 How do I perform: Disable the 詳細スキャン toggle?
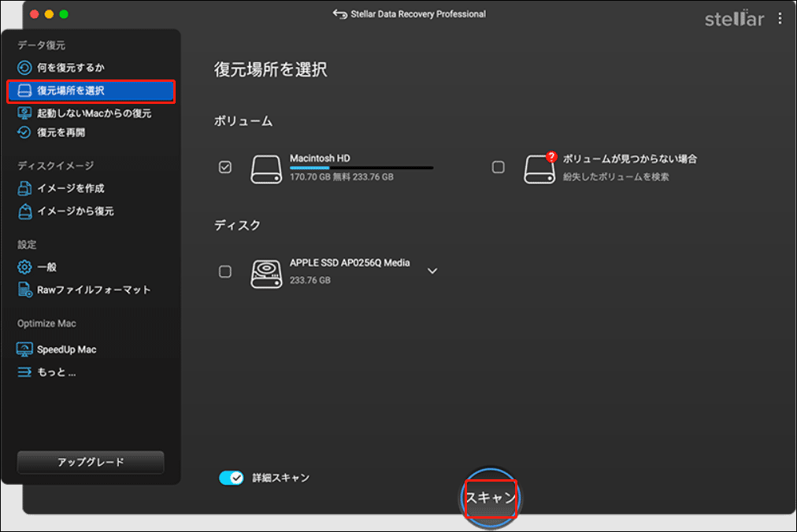coord(232,477)
